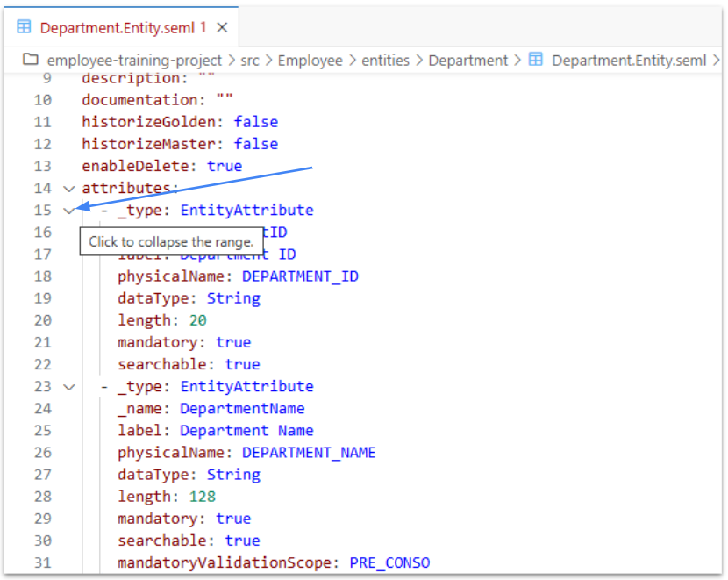Screen dimensions: 728x580
Task: Click the DEPARTMENT_ID physicalName value
Action: click(300, 276)
